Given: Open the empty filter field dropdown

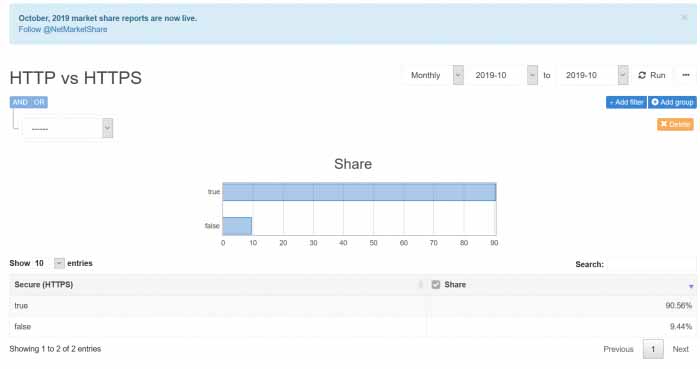Looking at the screenshot, I should (68, 129).
